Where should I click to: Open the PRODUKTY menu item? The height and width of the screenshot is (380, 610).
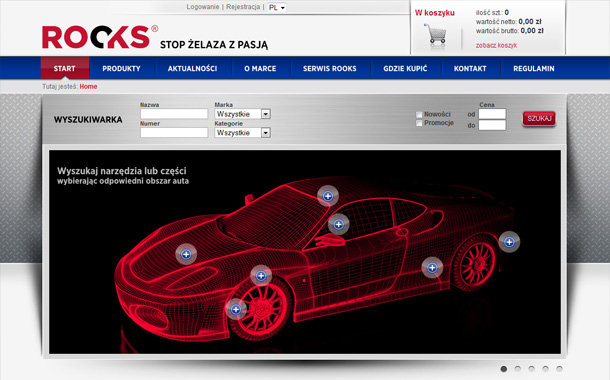(x=121, y=68)
